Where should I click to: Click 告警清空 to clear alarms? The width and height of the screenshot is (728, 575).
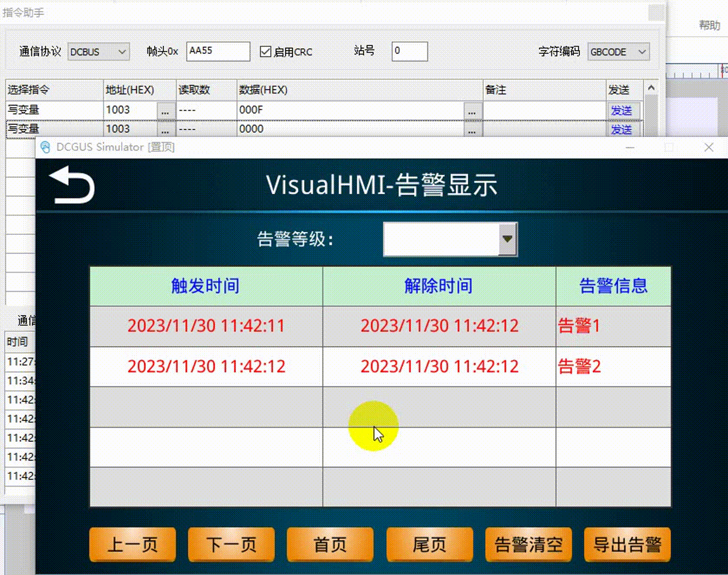coord(528,545)
